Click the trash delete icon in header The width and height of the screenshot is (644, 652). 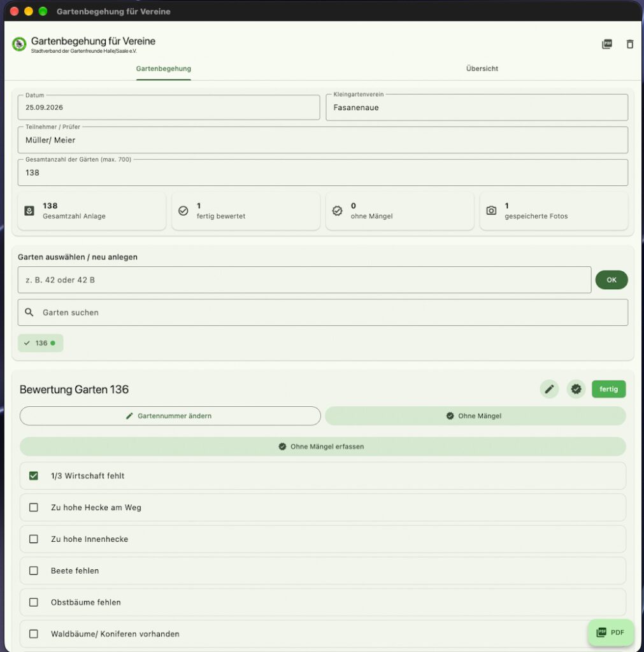pos(630,44)
